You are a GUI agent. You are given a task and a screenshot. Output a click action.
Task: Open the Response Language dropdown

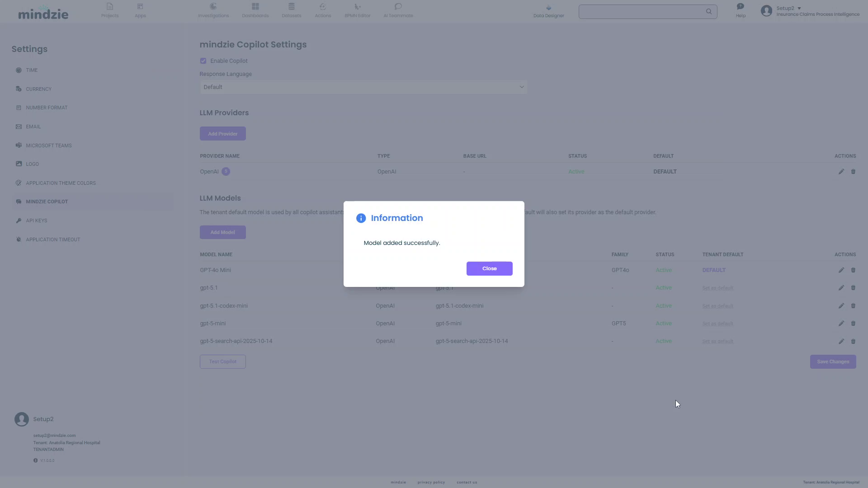point(363,87)
